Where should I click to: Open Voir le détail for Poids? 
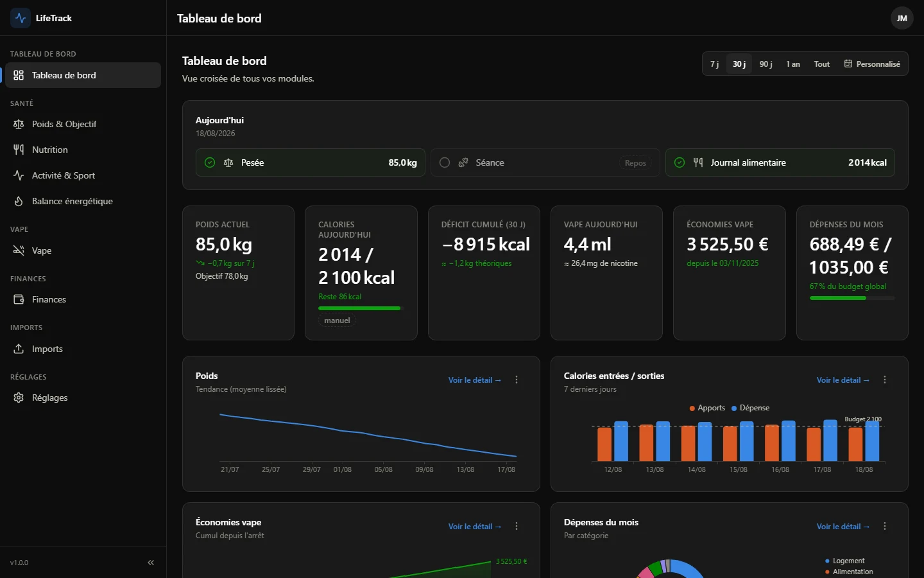click(475, 380)
